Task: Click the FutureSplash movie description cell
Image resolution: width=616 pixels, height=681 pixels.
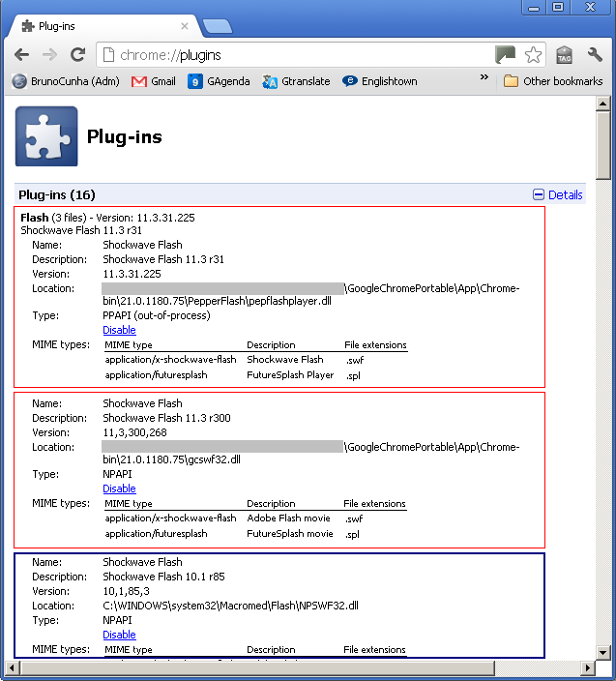Action: tap(290, 533)
